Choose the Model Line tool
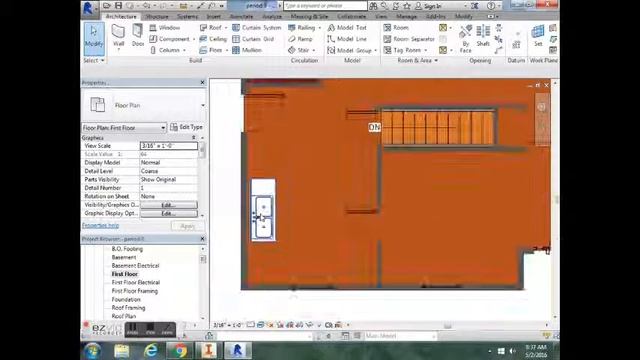640x360 pixels. (347, 39)
